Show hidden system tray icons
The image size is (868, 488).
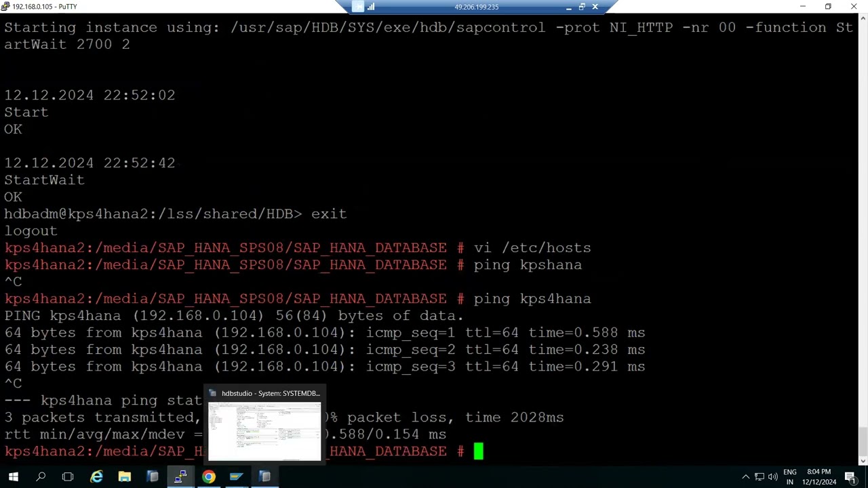pyautogui.click(x=745, y=476)
